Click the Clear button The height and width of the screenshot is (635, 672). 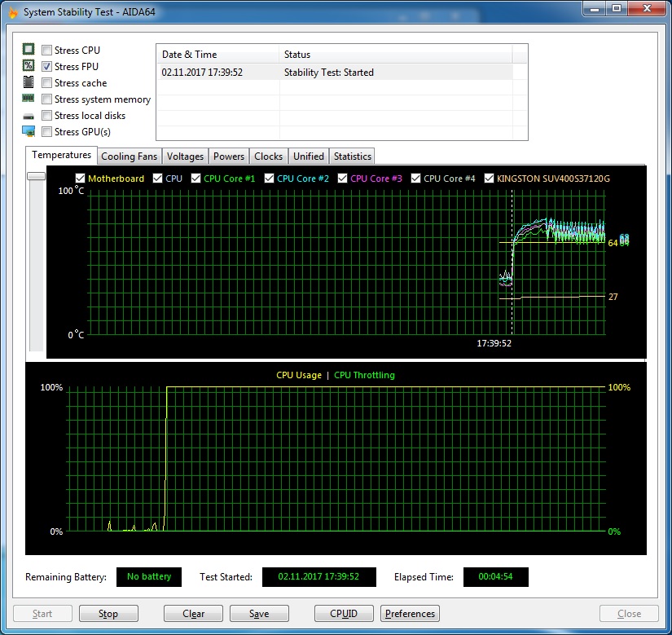(x=193, y=614)
